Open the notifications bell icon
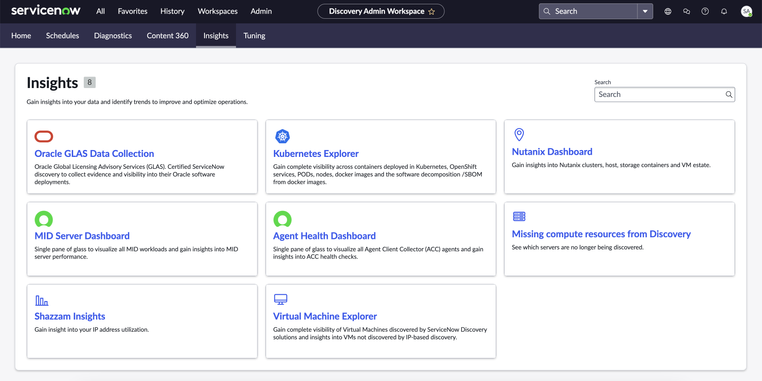This screenshot has width=762, height=381. click(x=724, y=11)
